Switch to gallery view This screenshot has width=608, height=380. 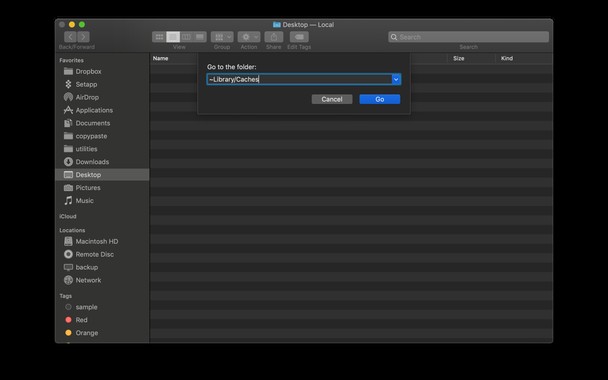[x=200, y=37]
